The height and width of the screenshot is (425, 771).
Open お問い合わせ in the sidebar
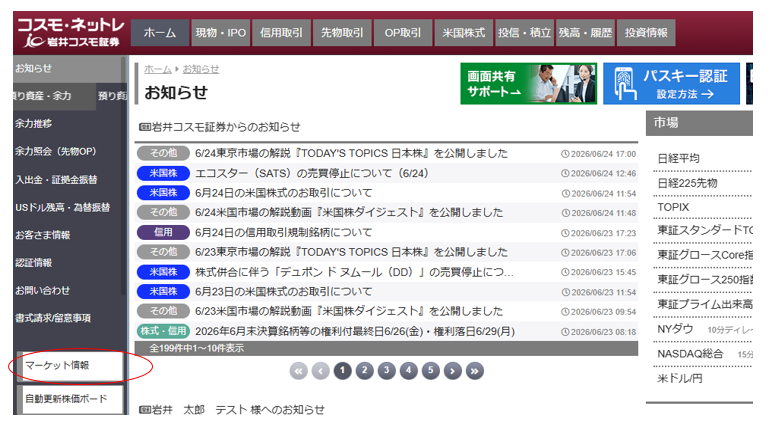click(x=42, y=291)
